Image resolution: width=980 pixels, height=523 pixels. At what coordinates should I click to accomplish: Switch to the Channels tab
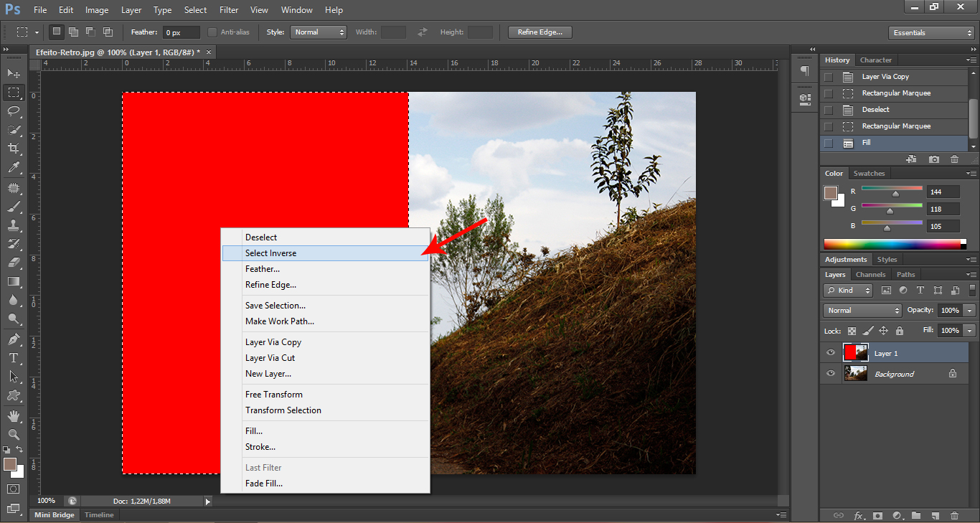tap(870, 275)
